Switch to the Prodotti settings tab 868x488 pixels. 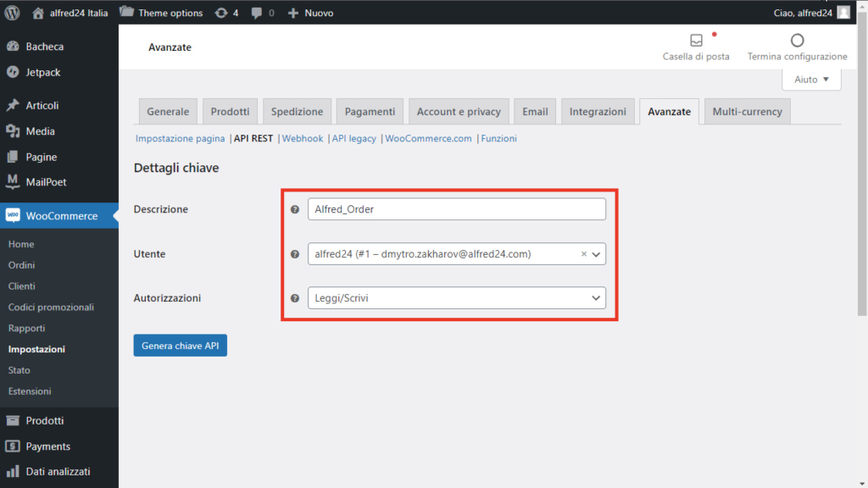point(230,112)
